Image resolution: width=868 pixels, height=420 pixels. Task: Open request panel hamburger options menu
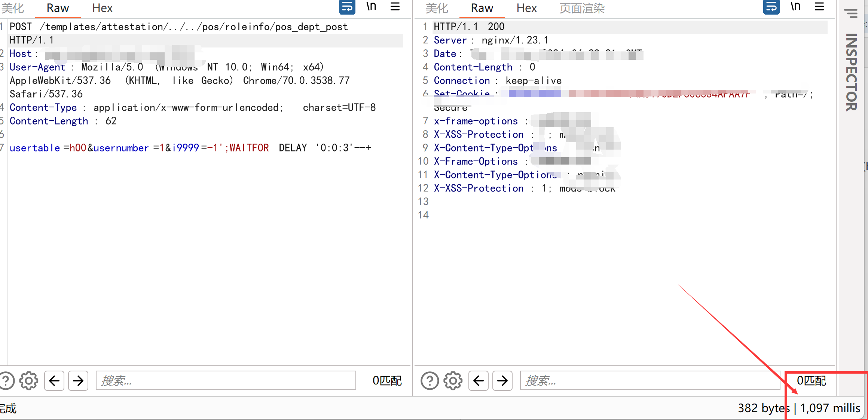(x=395, y=7)
